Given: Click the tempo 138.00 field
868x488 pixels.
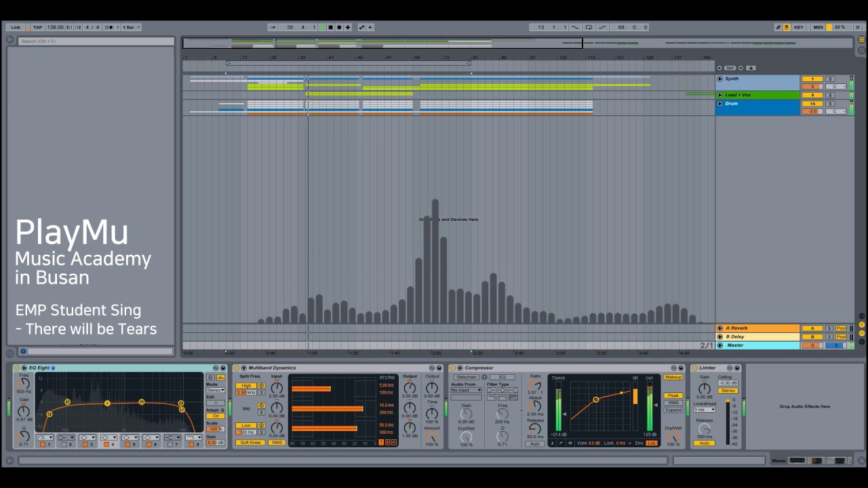Looking at the screenshot, I should tap(55, 27).
